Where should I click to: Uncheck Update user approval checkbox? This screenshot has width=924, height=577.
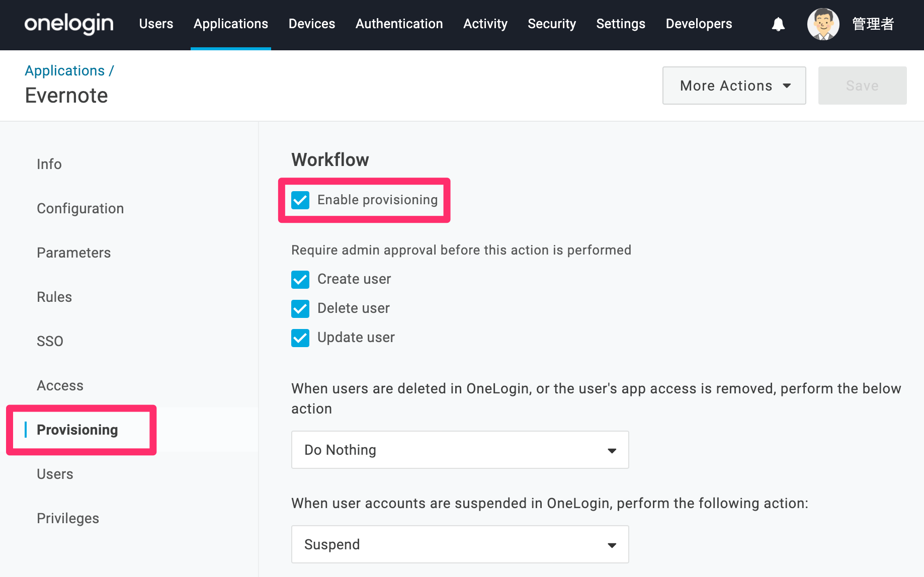(x=300, y=338)
